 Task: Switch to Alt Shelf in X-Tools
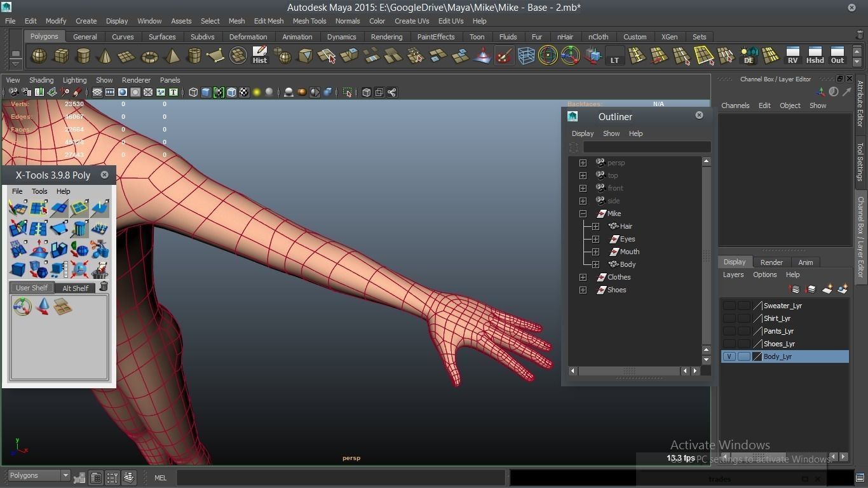click(x=75, y=288)
